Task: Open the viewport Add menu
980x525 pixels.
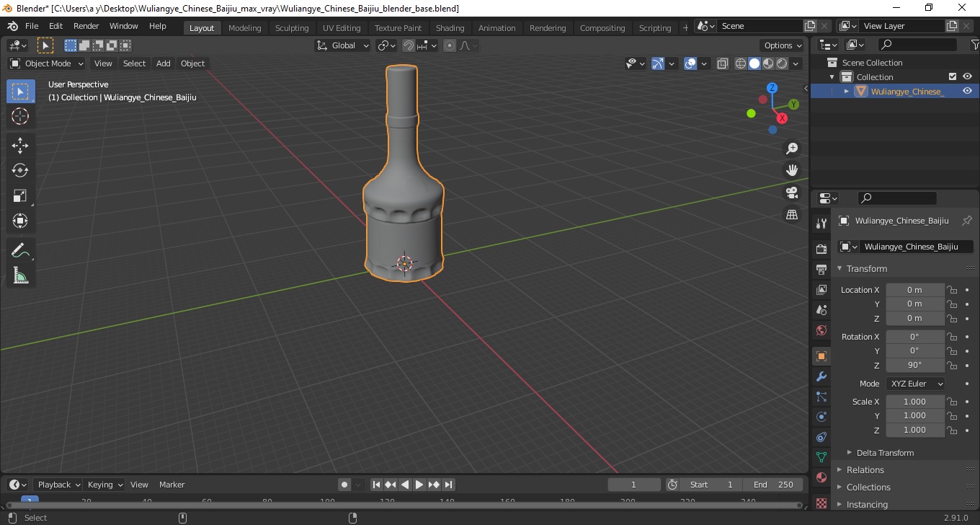Action: 164,63
